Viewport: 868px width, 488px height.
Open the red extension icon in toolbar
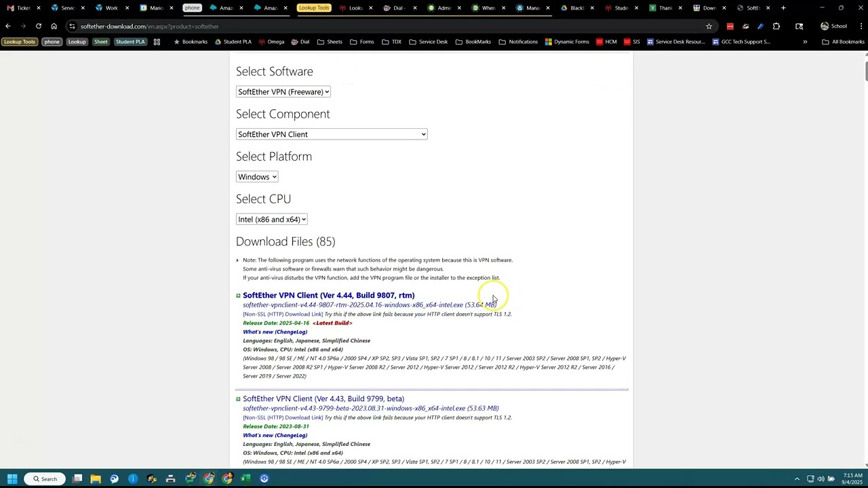click(730, 26)
